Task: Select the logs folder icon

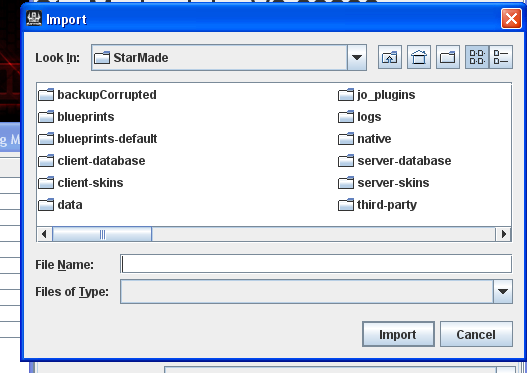Action: click(x=346, y=117)
